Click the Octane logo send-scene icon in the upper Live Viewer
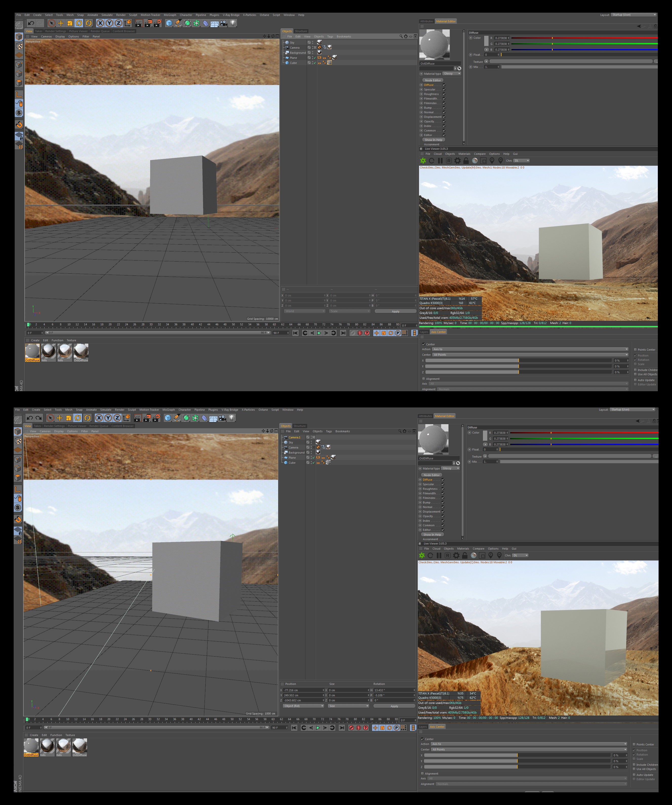 423,161
